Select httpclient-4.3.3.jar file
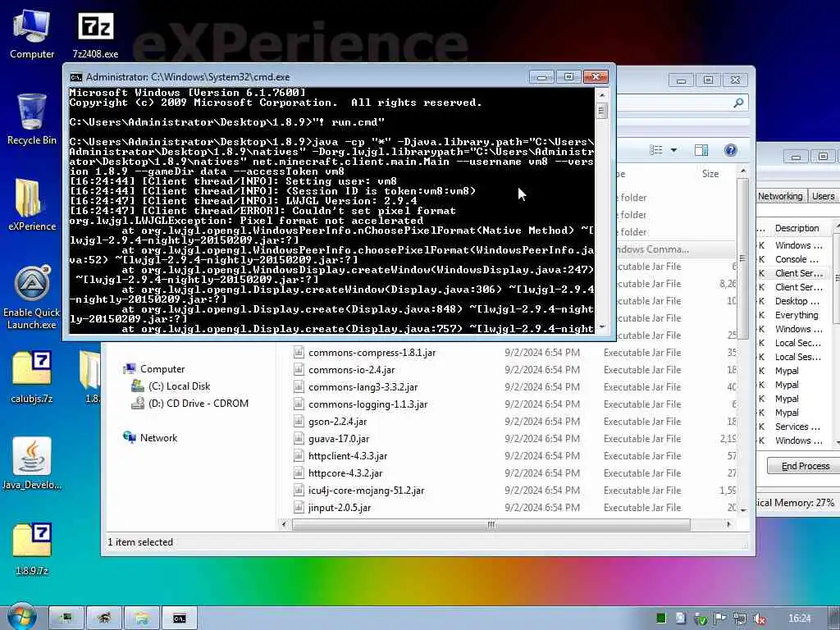This screenshot has height=630, width=840. pyautogui.click(x=348, y=455)
